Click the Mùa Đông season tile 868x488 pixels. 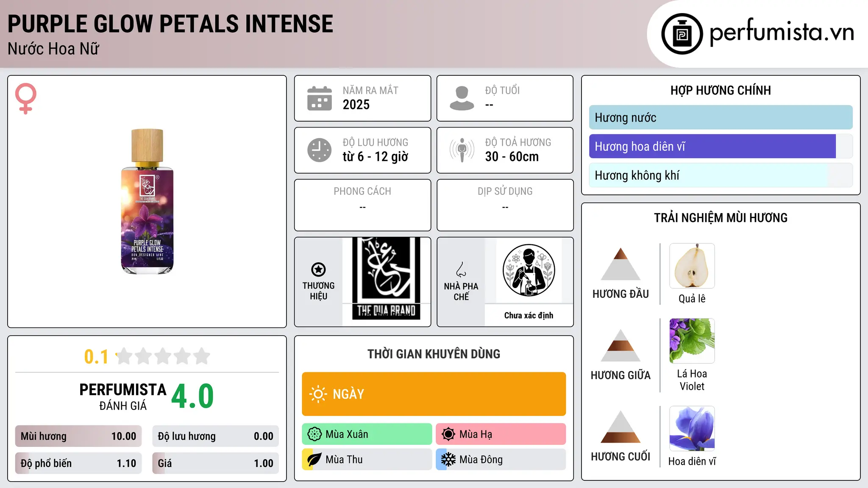(x=501, y=460)
